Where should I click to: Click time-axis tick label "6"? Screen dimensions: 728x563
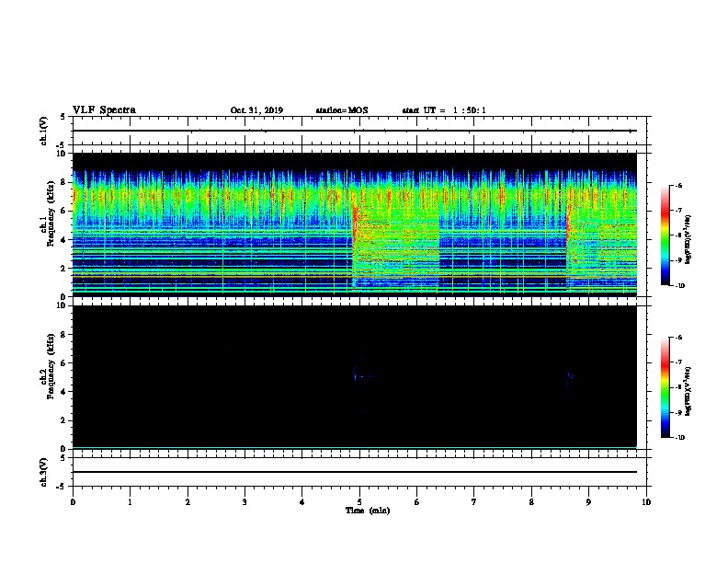417,502
